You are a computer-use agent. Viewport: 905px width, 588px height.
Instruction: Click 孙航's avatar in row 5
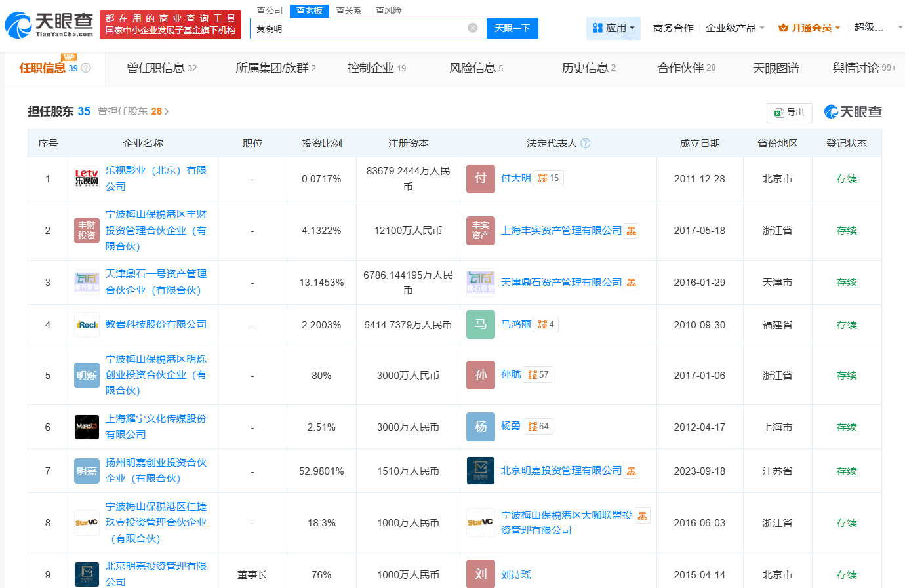pos(480,375)
